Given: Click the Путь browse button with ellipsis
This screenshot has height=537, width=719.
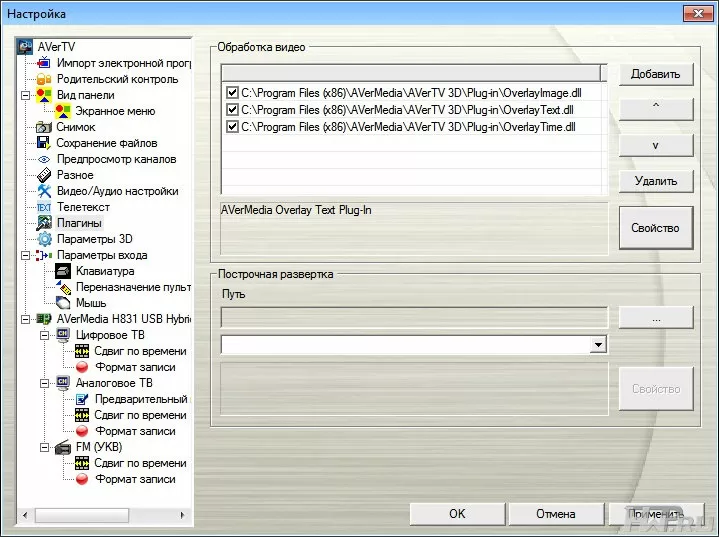Looking at the screenshot, I should (655, 317).
